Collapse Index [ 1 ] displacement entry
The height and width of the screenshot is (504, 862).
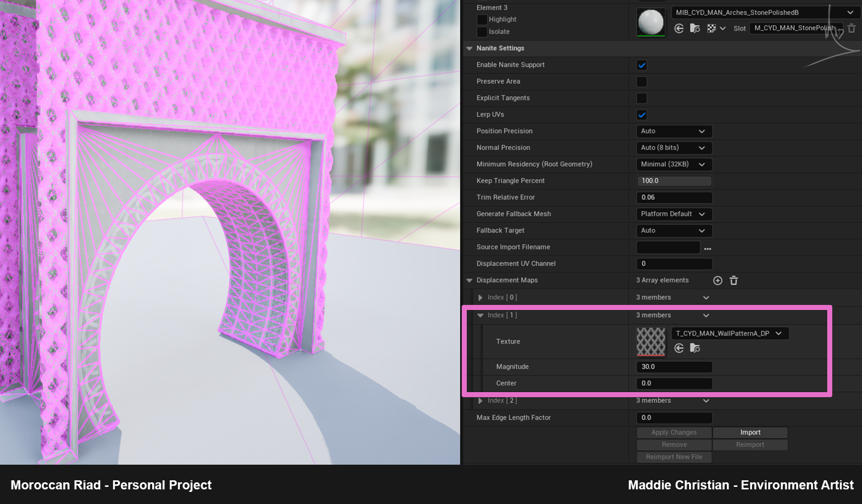tap(480, 316)
